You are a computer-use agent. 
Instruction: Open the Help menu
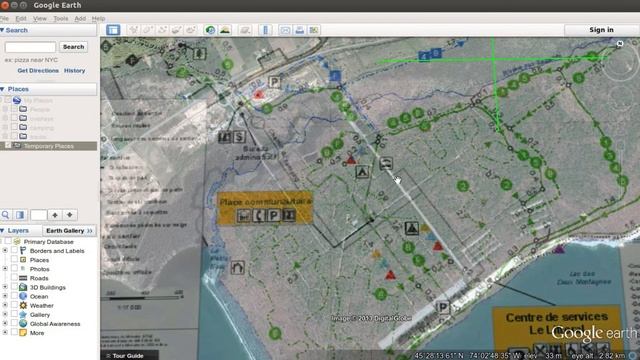coord(98,18)
